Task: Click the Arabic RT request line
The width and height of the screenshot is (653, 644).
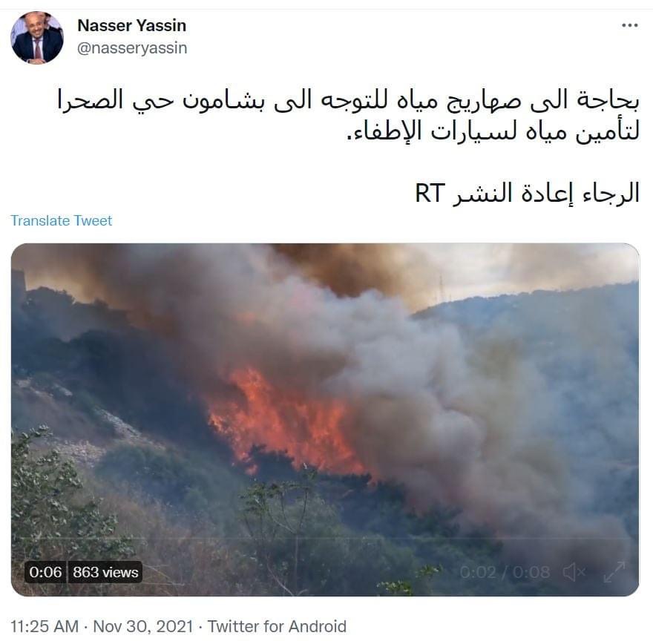Action: point(528,193)
